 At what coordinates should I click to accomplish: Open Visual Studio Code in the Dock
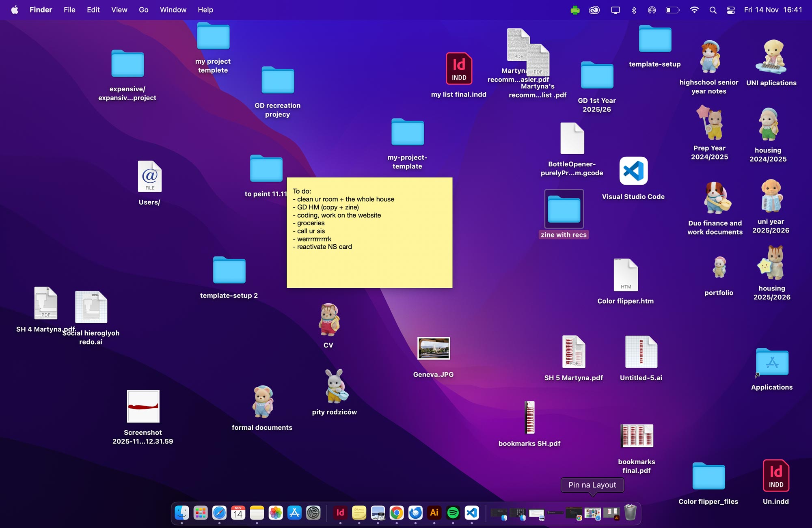pyautogui.click(x=471, y=513)
